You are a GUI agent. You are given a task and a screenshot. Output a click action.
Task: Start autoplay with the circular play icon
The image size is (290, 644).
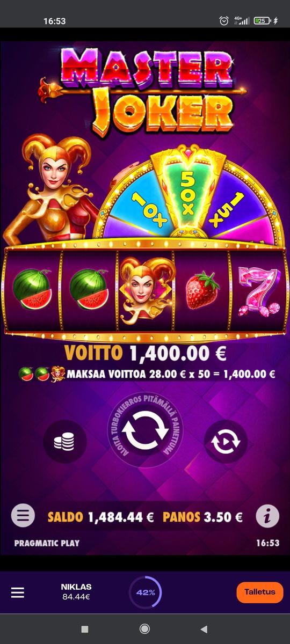[226, 441]
